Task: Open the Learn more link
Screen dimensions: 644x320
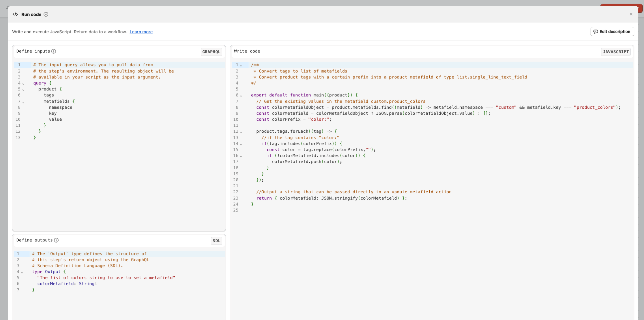Action: (141, 32)
